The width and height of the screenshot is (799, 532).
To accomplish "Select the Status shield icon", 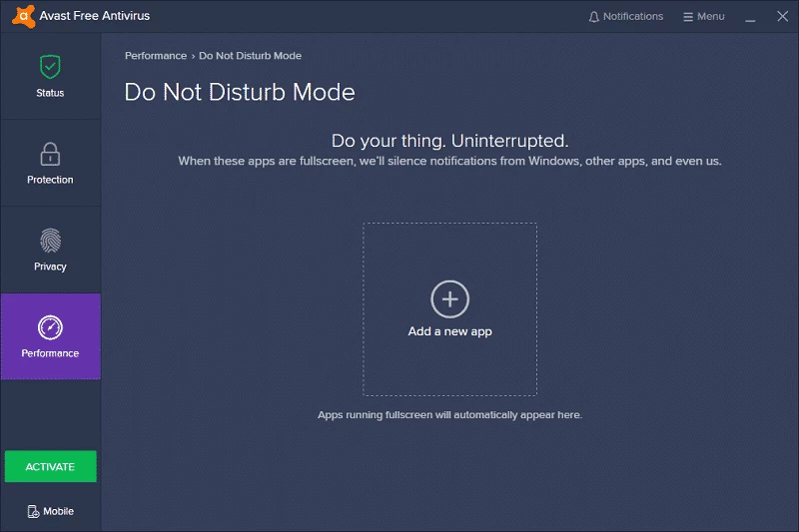I will coord(50,67).
